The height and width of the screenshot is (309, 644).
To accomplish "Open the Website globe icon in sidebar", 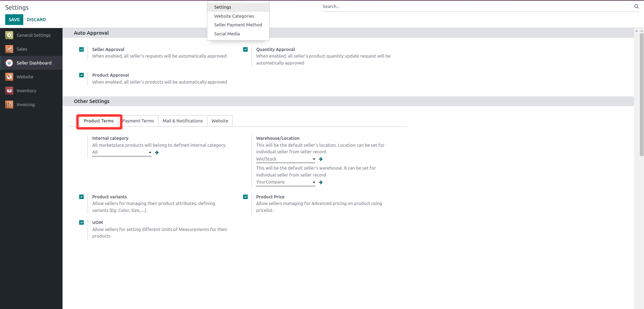I will click(9, 77).
